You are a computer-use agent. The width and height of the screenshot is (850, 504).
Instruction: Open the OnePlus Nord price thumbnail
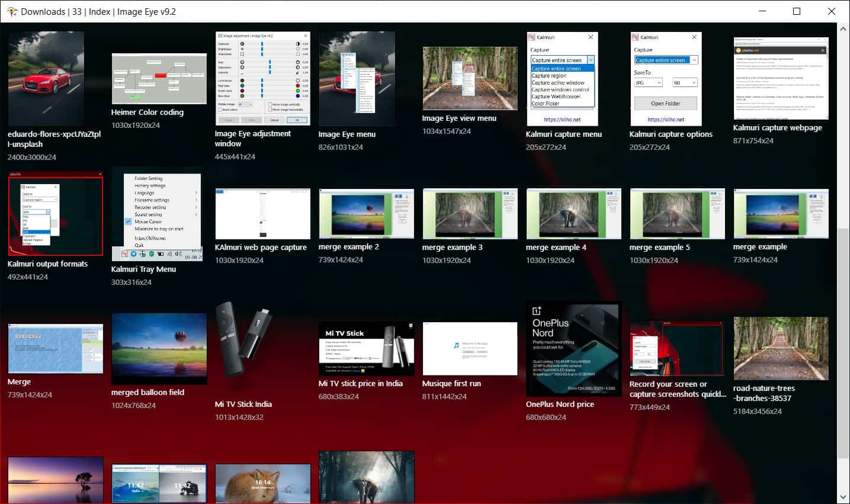click(x=573, y=349)
